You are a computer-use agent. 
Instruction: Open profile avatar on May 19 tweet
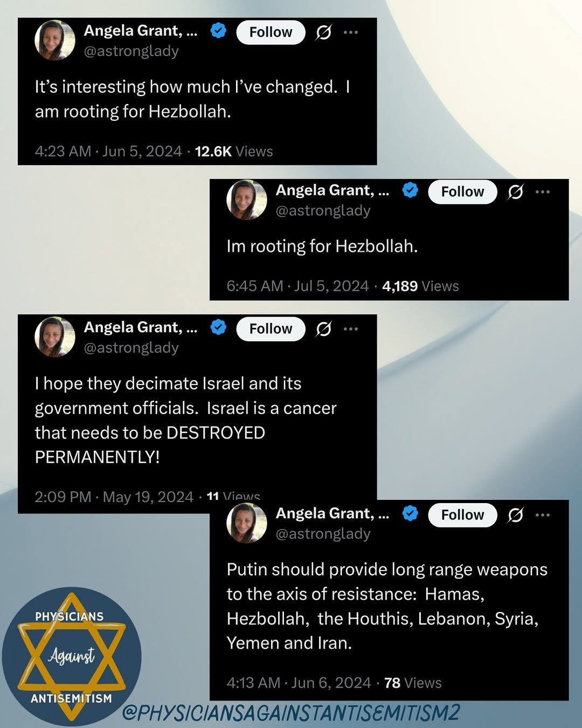[x=55, y=336]
